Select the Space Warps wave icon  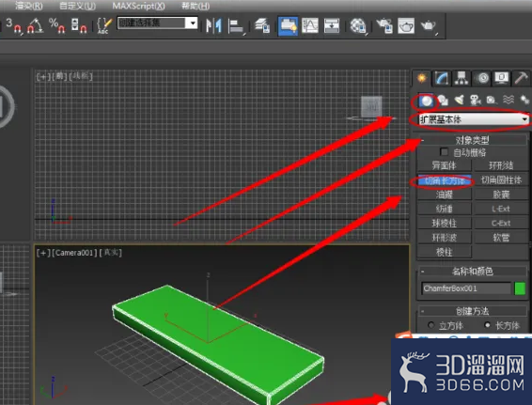[509, 100]
